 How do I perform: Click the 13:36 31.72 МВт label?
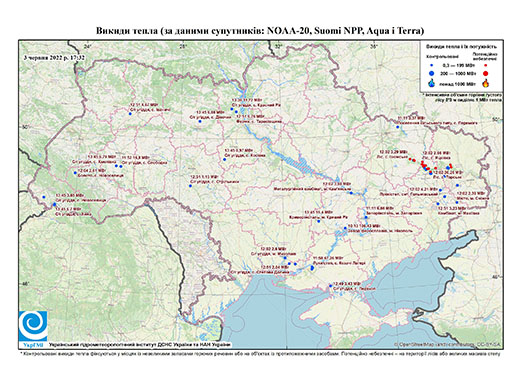pyautogui.click(x=247, y=100)
